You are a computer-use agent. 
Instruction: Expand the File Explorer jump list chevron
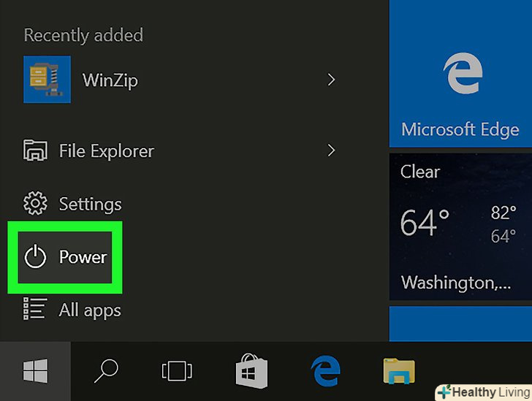click(331, 150)
